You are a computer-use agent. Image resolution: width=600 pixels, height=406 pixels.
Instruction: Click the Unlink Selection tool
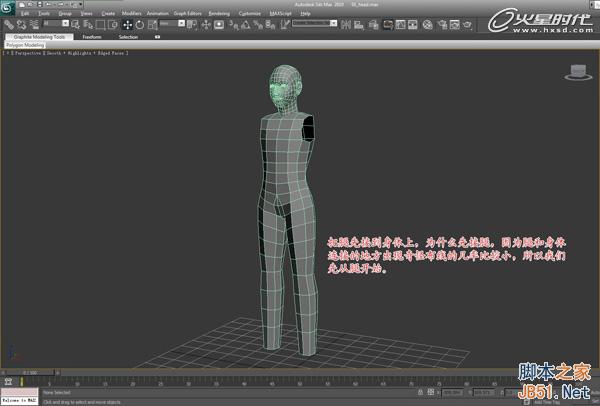21,25
